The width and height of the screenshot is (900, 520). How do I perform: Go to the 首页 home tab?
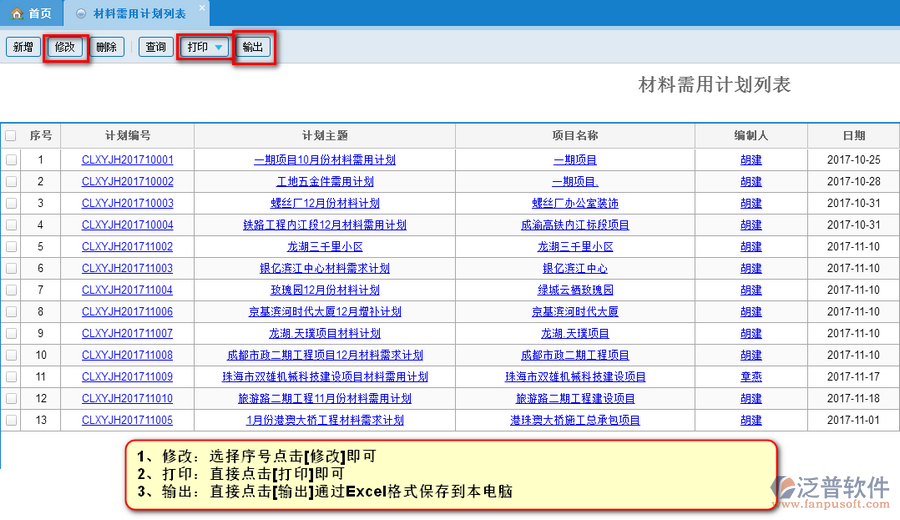coord(31,13)
